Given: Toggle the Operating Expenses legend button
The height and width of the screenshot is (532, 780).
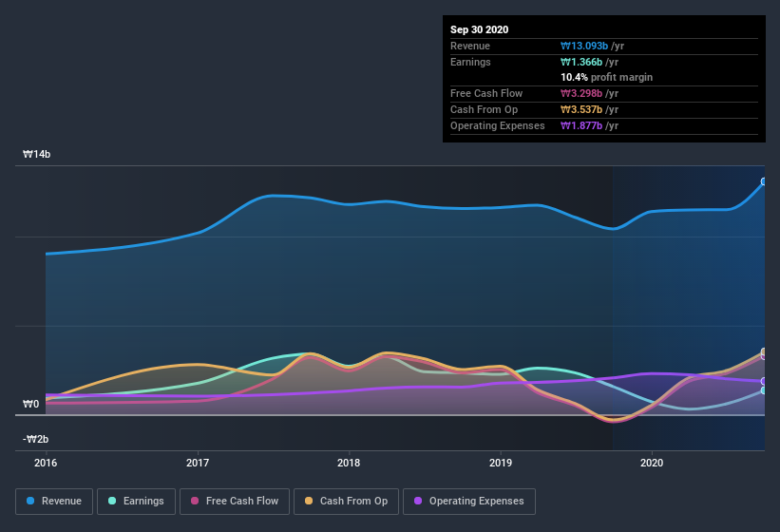Looking at the screenshot, I should pos(469,502).
